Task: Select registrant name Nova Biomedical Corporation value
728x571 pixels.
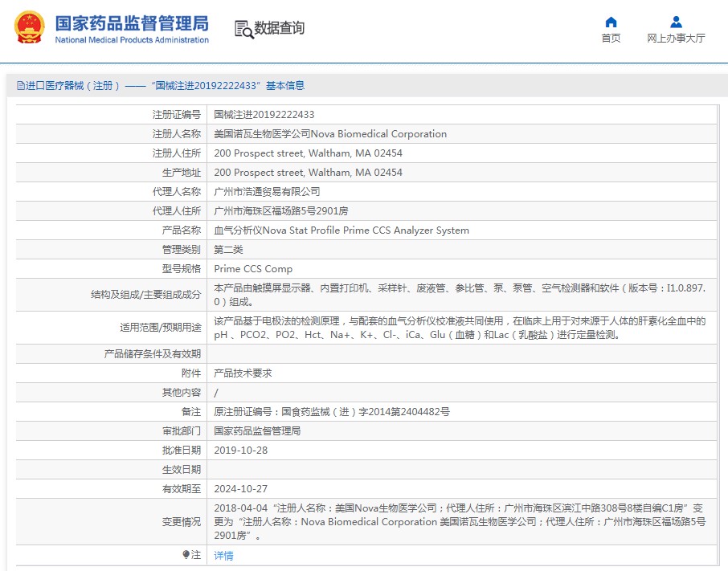Action: 330,134
